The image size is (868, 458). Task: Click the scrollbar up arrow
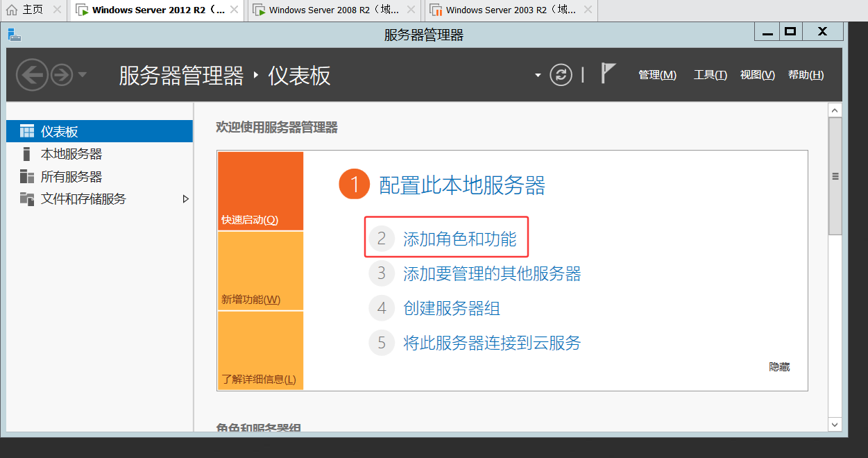(x=835, y=110)
